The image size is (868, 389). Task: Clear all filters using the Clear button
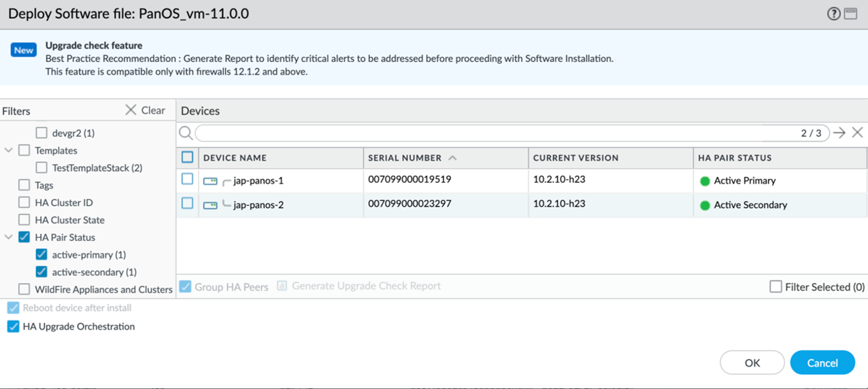(145, 110)
